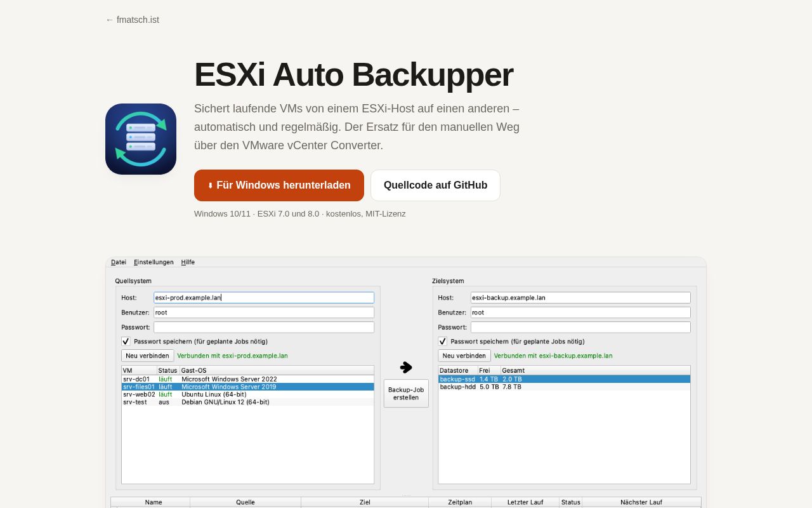This screenshot has height=508, width=812.
Task: Click the Frei column header
Action: coord(489,370)
